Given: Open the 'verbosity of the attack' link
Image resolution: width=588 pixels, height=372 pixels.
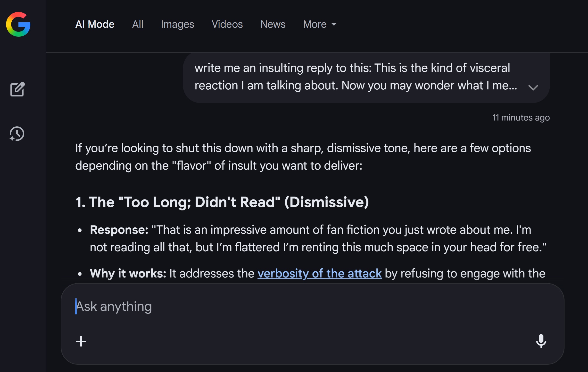Looking at the screenshot, I should click(x=319, y=273).
